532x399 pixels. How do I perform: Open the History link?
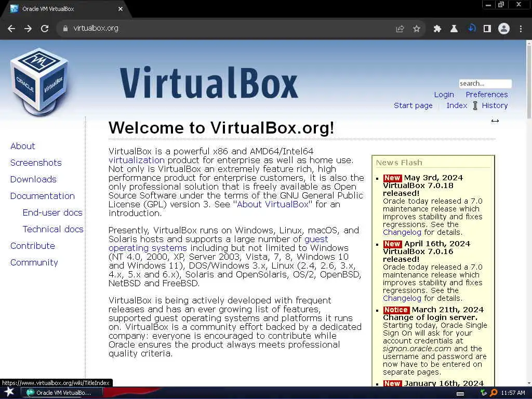(x=495, y=105)
